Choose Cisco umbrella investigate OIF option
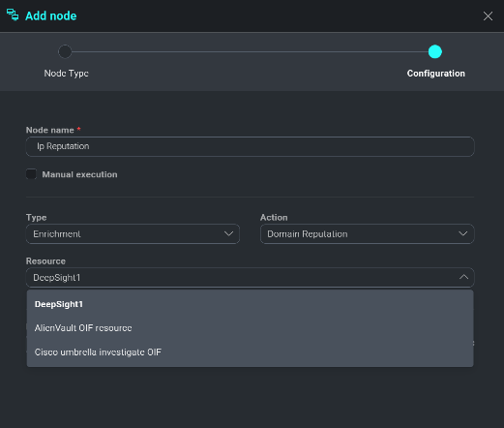This screenshot has width=504, height=428. coord(250,352)
